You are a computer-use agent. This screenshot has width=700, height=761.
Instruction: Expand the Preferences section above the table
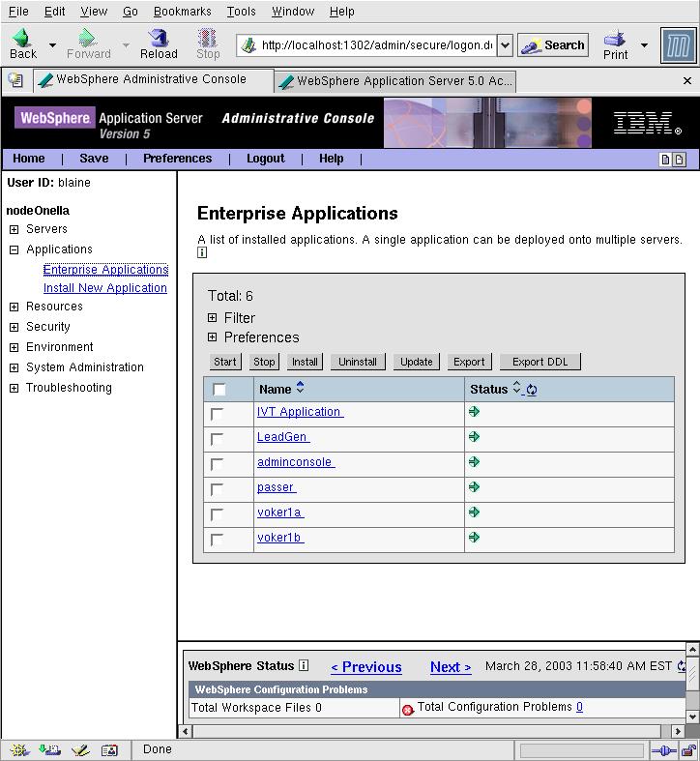pos(212,337)
